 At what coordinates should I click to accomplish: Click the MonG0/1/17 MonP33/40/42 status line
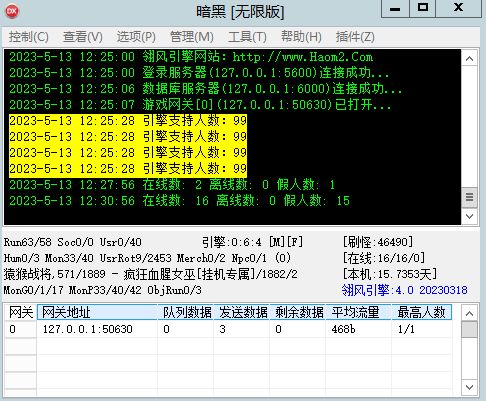(103, 290)
